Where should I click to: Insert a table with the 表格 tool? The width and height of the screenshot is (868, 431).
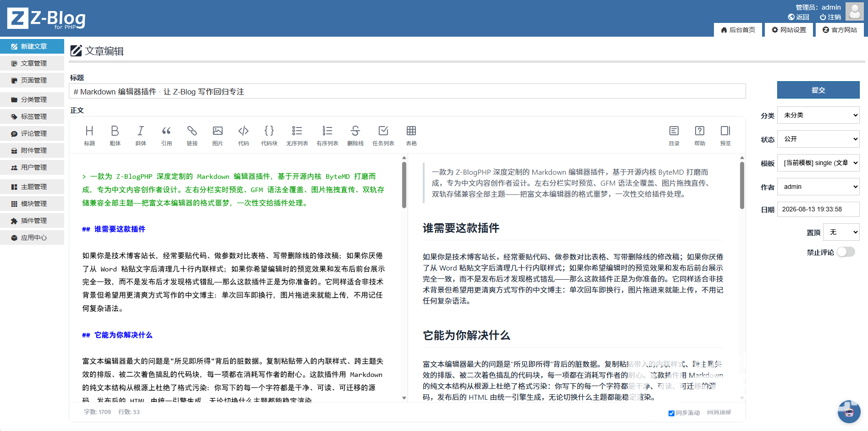tap(411, 136)
